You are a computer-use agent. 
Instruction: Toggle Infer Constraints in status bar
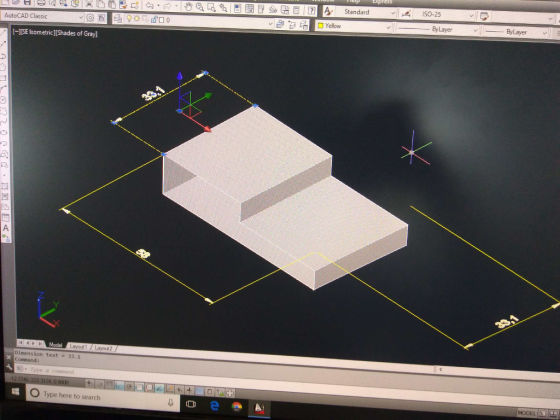[89, 383]
